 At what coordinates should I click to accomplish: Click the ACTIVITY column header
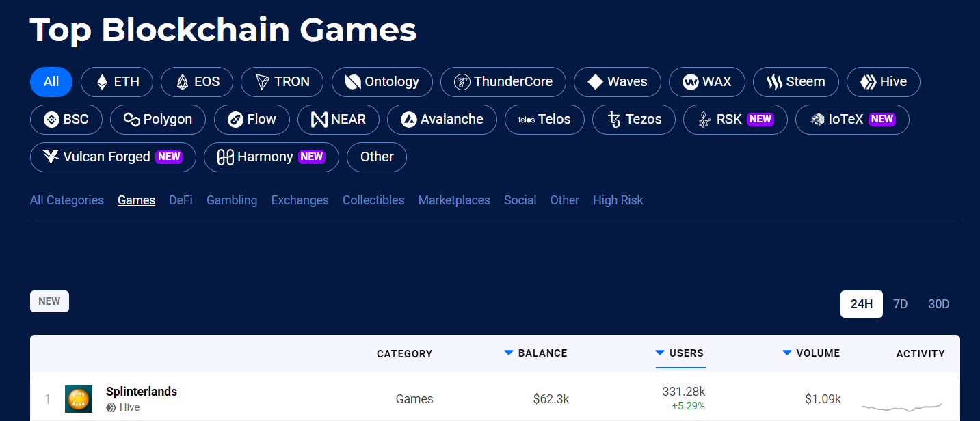(x=921, y=354)
